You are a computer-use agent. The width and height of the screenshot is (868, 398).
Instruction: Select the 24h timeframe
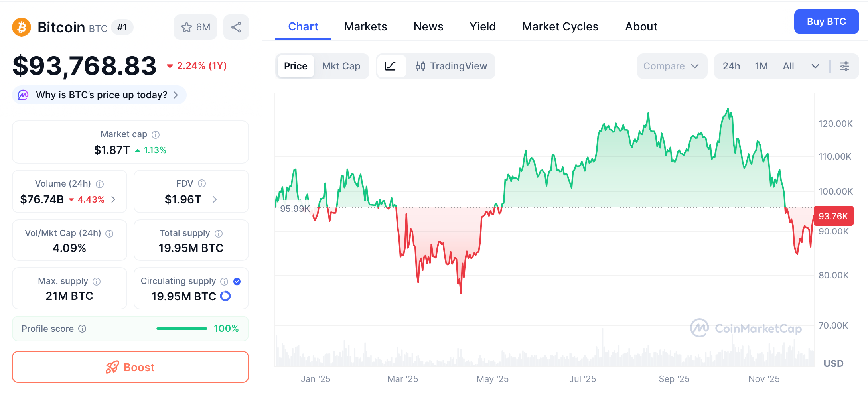click(731, 66)
